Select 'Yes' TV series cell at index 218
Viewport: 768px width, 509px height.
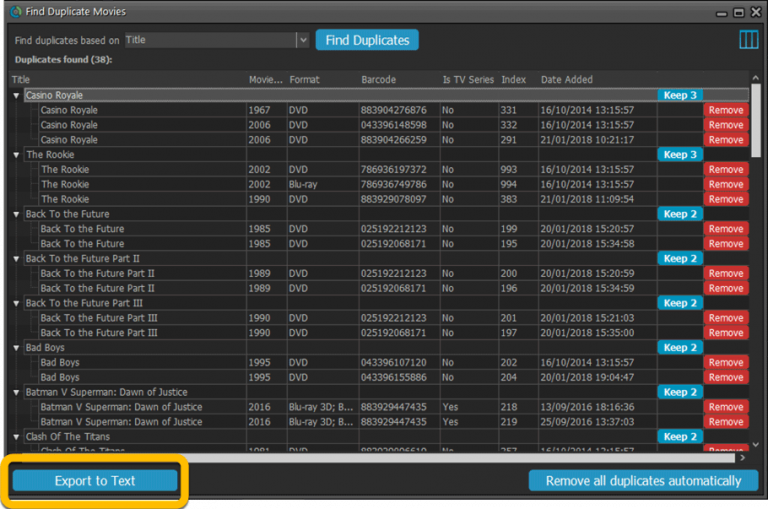469,407
